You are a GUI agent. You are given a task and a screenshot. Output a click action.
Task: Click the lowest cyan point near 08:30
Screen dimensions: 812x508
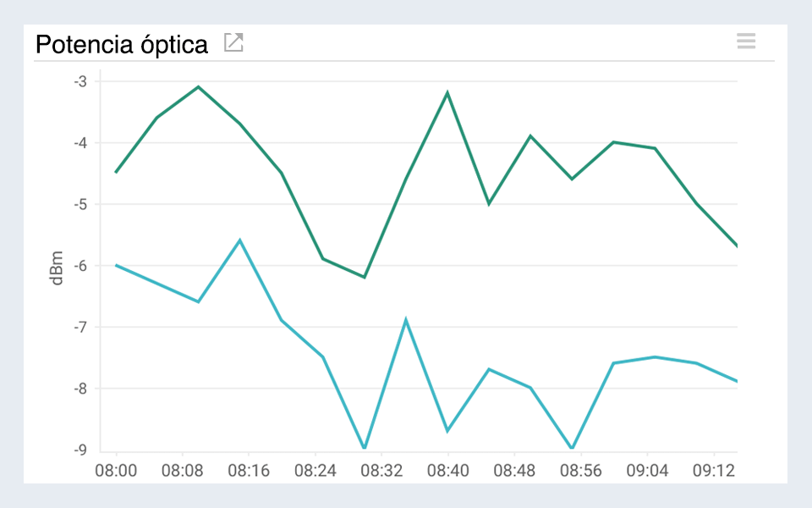click(x=364, y=449)
